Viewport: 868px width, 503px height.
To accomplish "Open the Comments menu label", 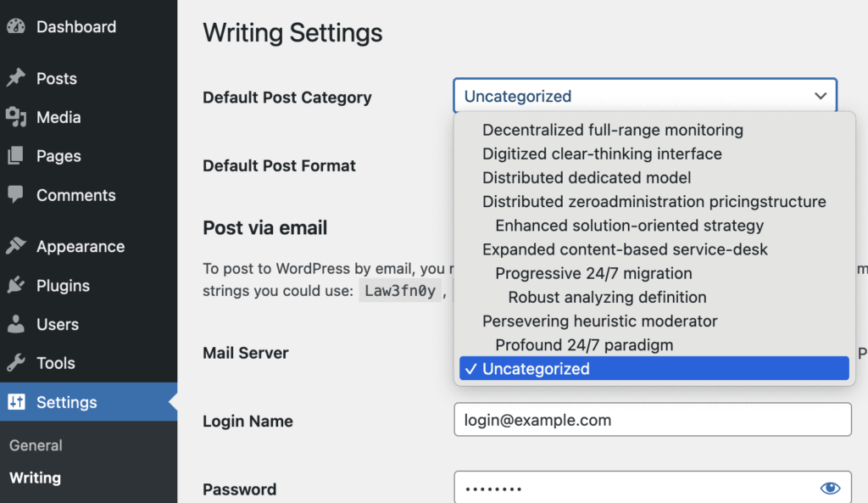I will pos(75,195).
